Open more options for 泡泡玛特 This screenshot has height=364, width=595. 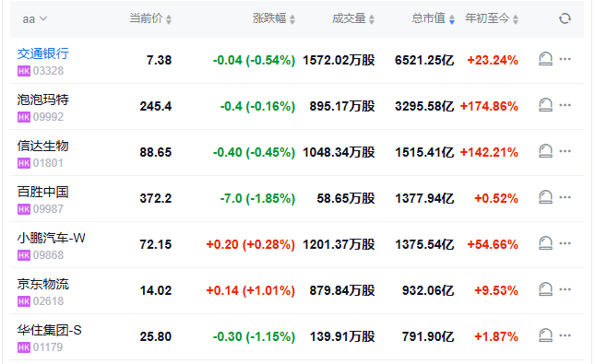pos(565,105)
